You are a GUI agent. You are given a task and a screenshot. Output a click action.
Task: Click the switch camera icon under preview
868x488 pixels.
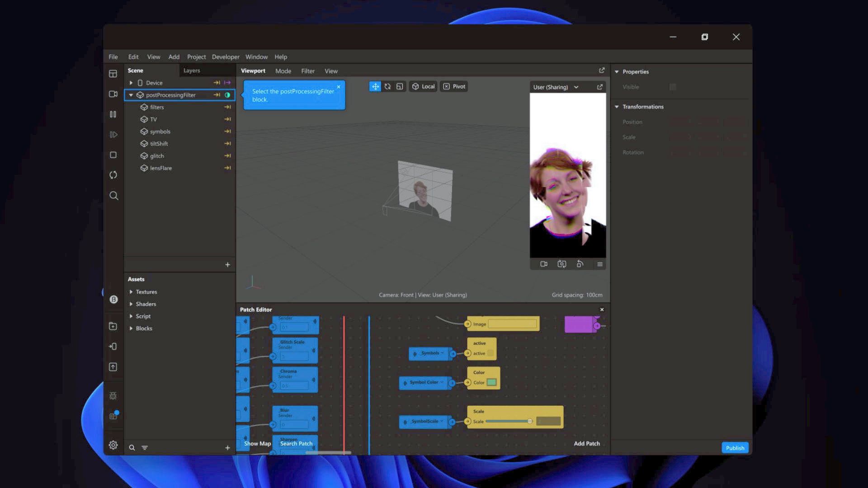[561, 264]
